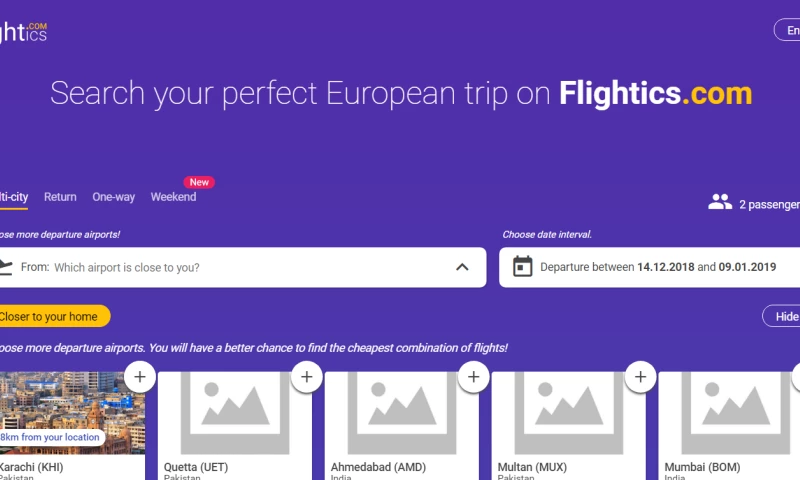Open the 2 passengers selector
This screenshot has height=480, width=800.
coord(768,204)
